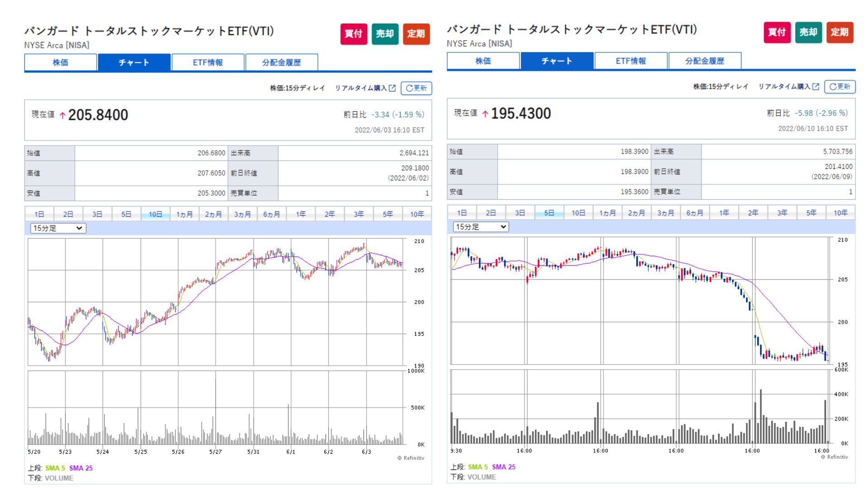This screenshot has height=488, width=868.
Task: Click the 更新 refresh button in right panel
Action: 840,86
